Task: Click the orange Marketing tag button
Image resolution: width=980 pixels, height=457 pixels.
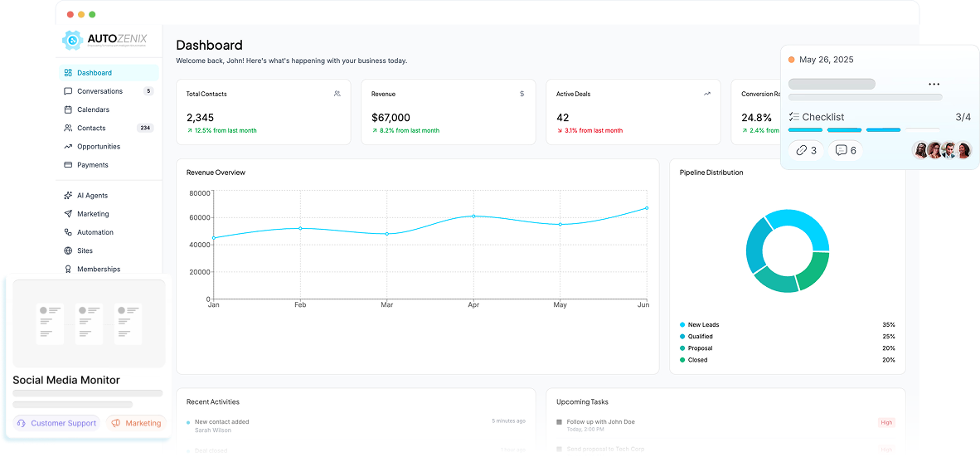Action: point(136,423)
